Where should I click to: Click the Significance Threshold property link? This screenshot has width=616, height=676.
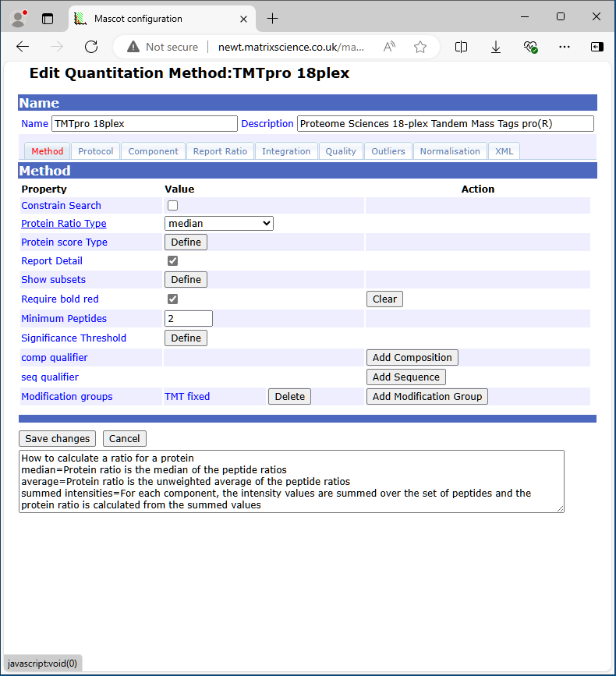[74, 338]
